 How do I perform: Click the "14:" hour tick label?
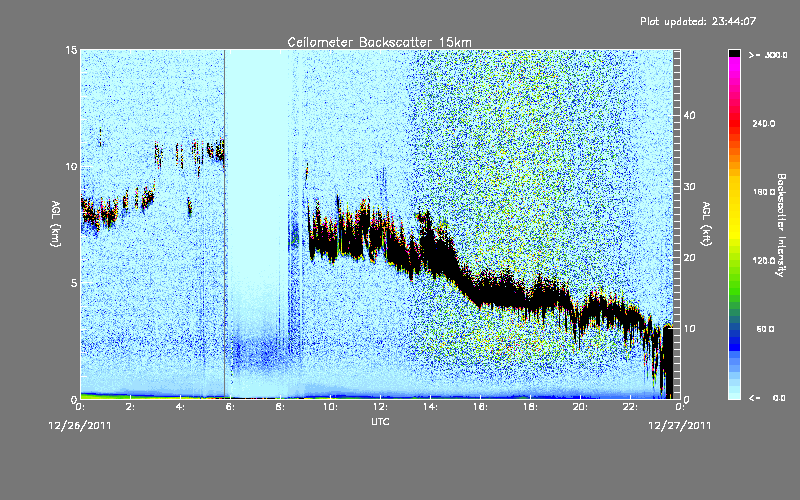pyautogui.click(x=430, y=407)
